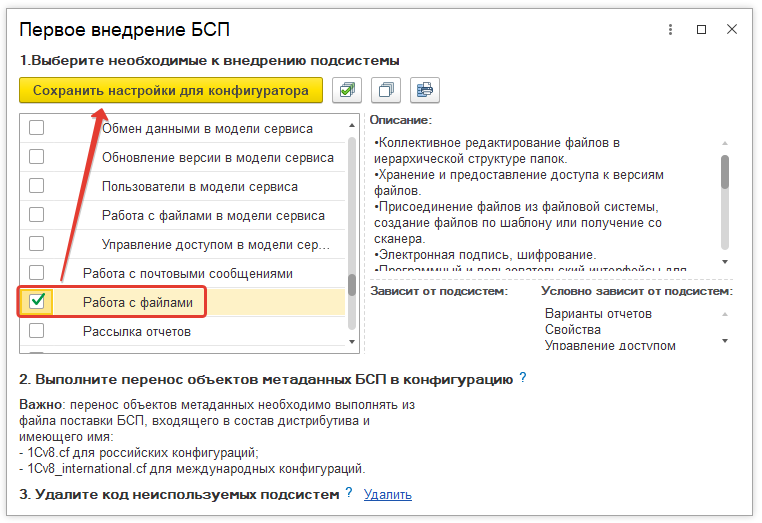Enable Работа с почтовыми сообщениями checkbox

[x=37, y=273]
